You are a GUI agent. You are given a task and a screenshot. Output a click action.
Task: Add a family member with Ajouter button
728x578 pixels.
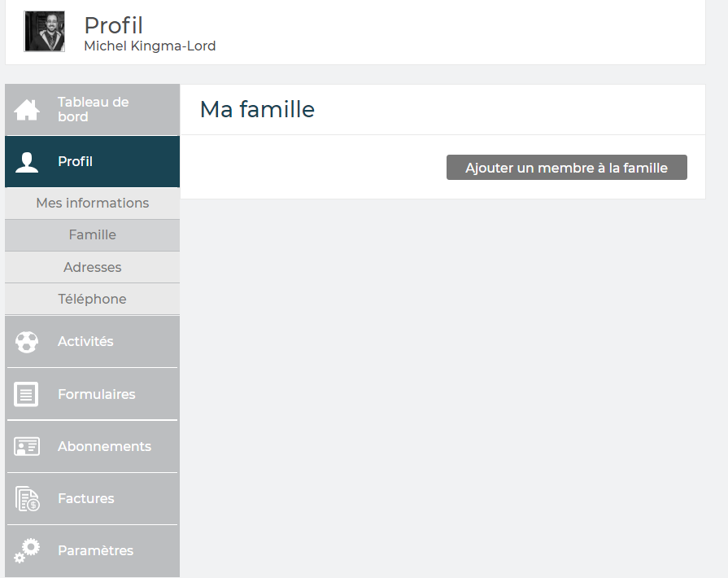click(566, 168)
